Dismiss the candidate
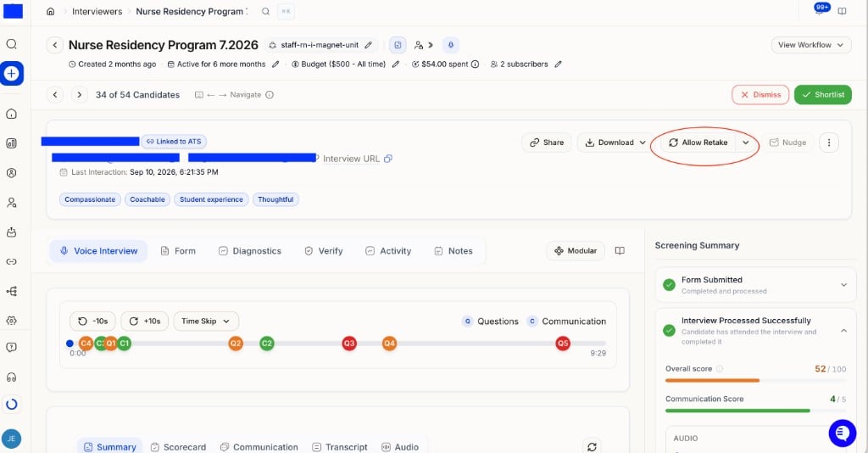This screenshot has width=868, height=453. click(760, 95)
